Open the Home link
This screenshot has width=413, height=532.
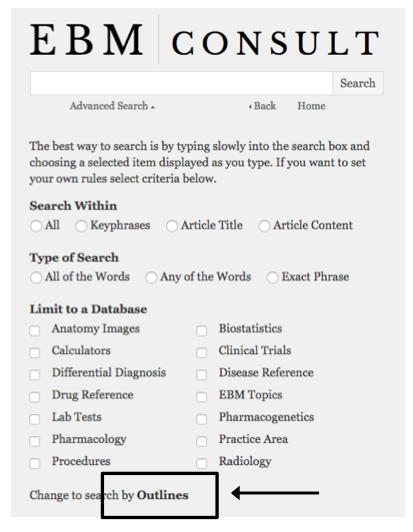click(312, 106)
